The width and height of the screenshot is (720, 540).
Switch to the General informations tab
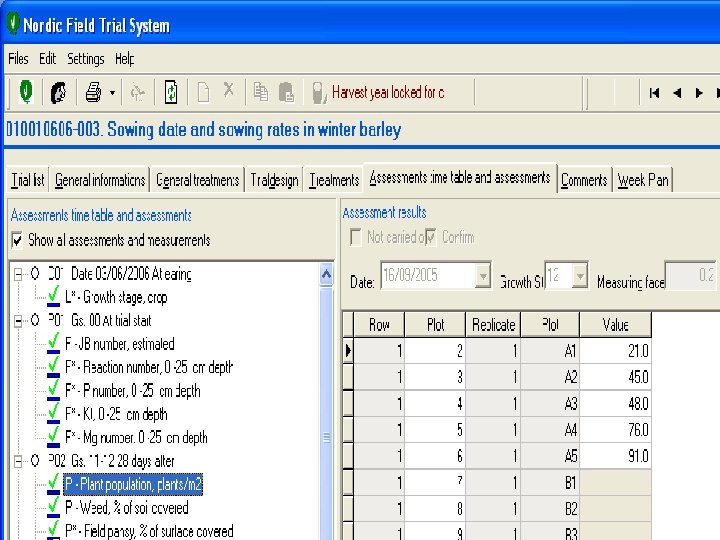(x=100, y=180)
